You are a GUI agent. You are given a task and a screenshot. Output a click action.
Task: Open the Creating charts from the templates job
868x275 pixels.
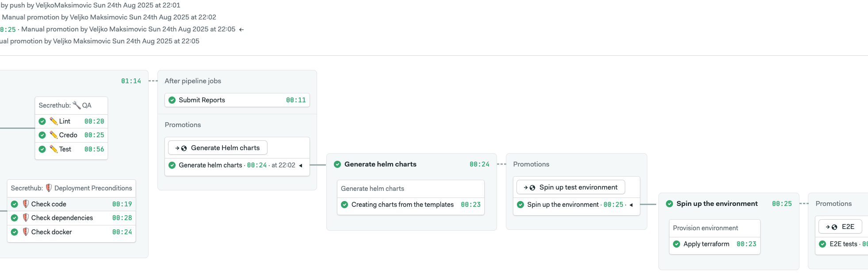(402, 205)
